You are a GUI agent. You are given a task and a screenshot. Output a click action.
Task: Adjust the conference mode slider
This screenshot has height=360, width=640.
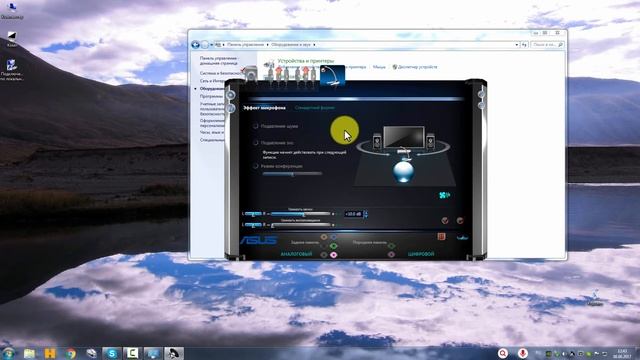[292, 174]
